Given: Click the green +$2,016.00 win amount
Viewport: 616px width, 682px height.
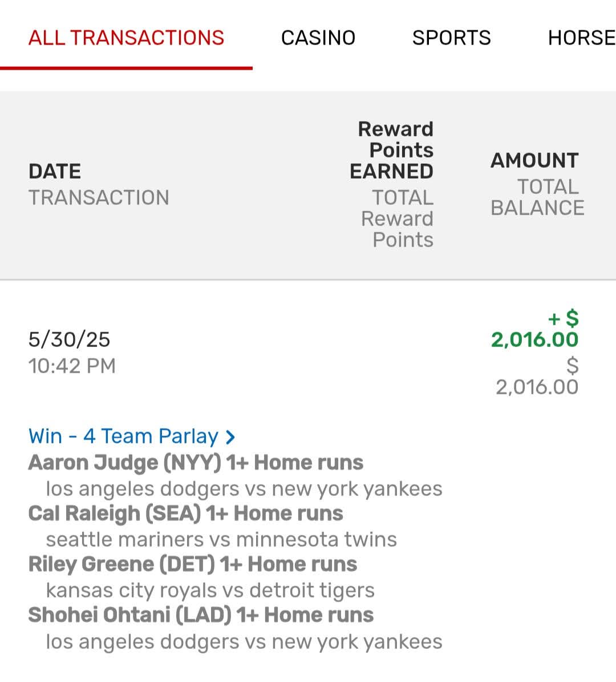Looking at the screenshot, I should (535, 330).
